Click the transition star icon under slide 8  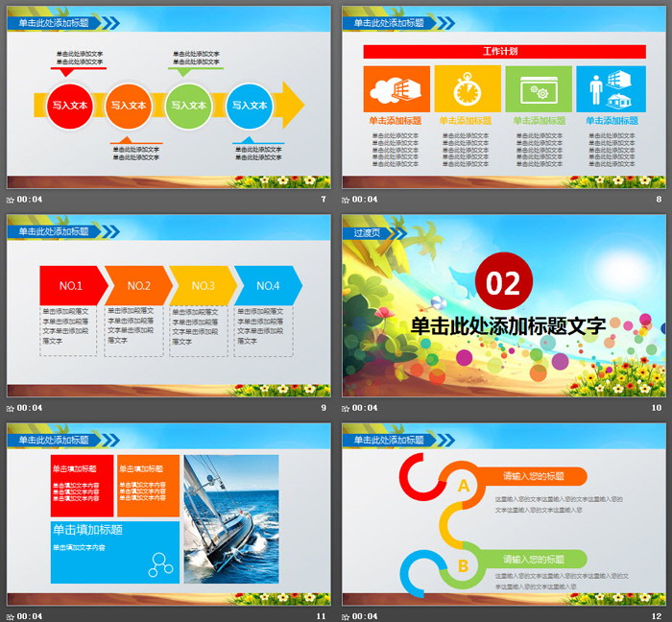coord(347,200)
